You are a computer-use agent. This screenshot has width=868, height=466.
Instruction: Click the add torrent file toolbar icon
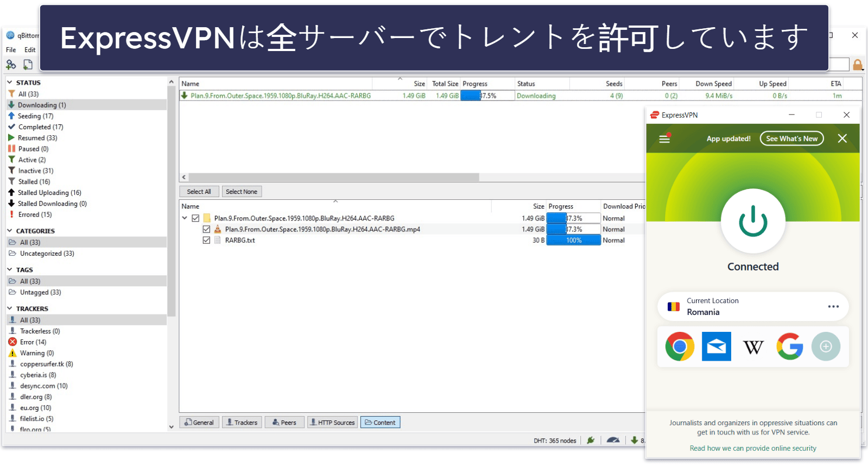(28, 65)
